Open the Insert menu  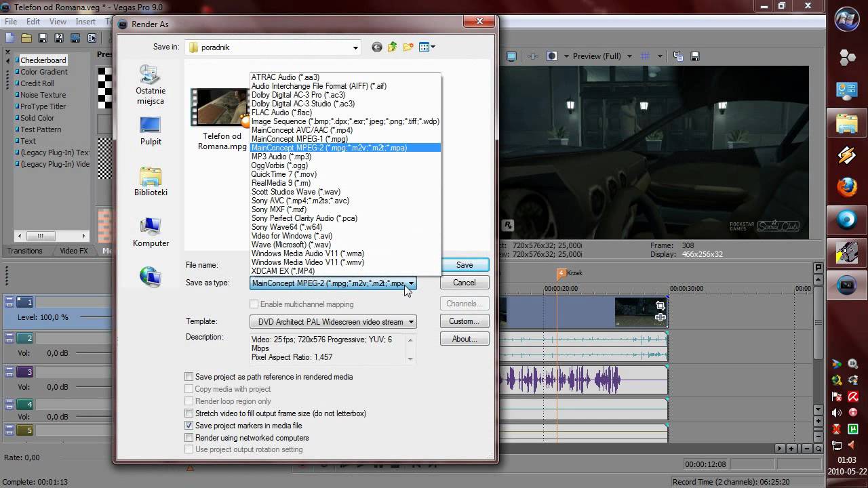[x=85, y=22]
